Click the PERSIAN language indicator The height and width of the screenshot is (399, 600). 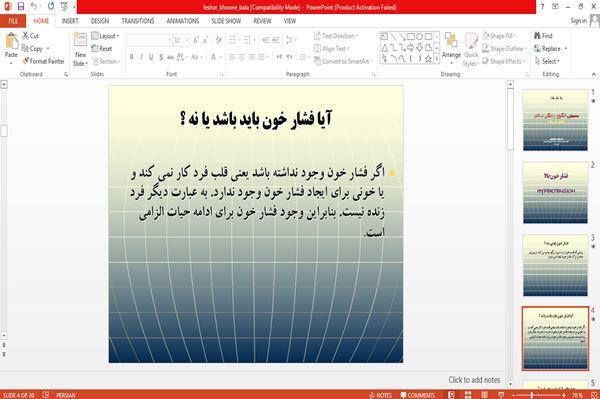coord(66,395)
